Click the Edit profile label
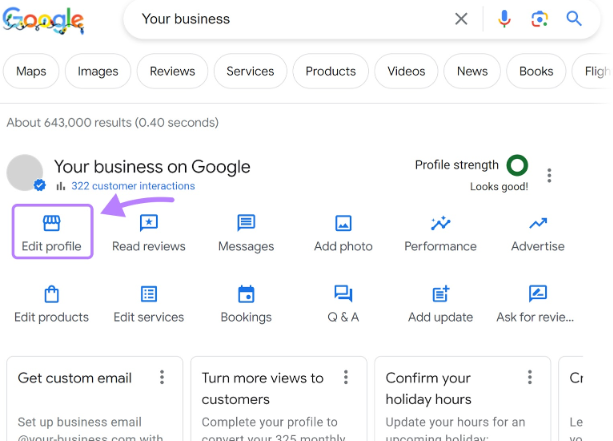Image resolution: width=613 pixels, height=441 pixels. coord(52,246)
